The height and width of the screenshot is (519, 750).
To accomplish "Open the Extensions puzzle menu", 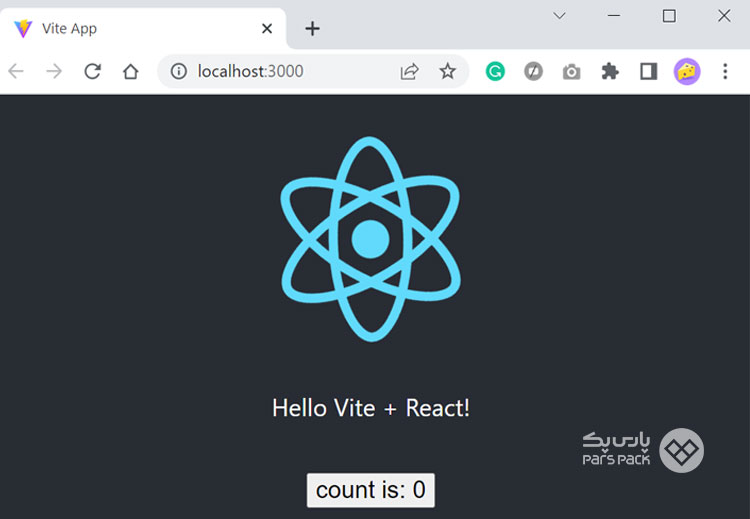I will (x=610, y=71).
